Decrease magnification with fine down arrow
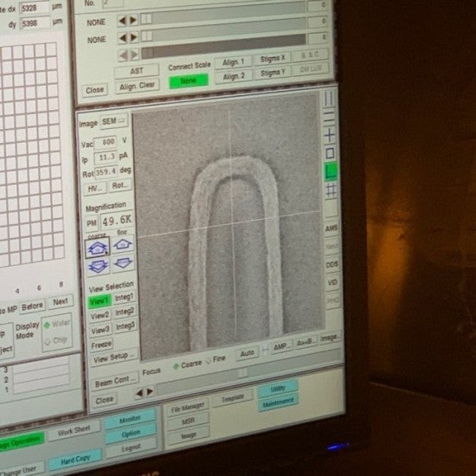The height and width of the screenshot is (476, 476). point(123,263)
